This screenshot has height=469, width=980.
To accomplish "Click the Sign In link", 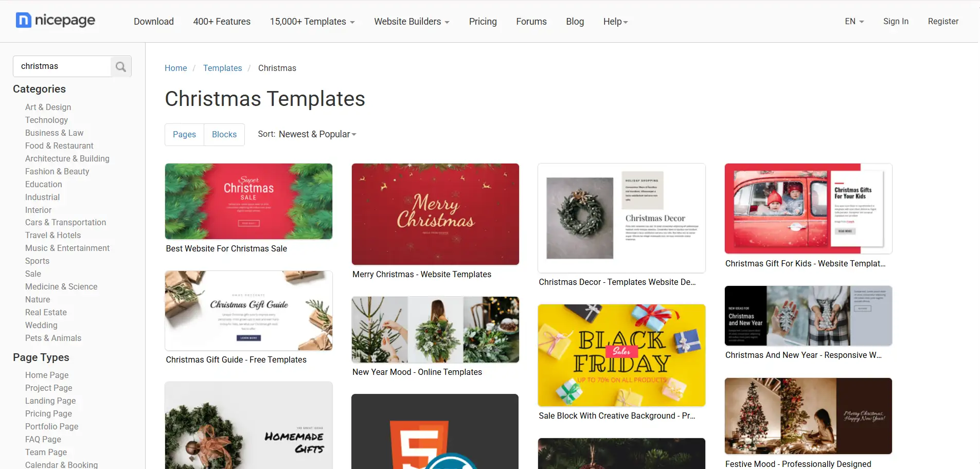I will [x=896, y=21].
